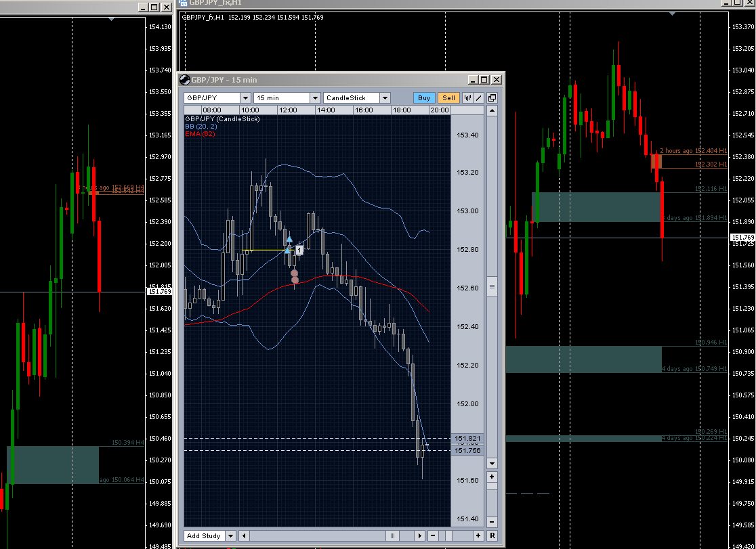This screenshot has height=549, width=756.
Task: Click the R reset button
Action: point(492,536)
